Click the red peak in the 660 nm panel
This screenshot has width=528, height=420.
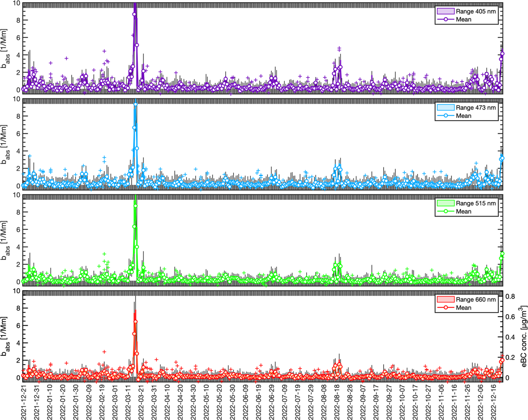pos(135,321)
